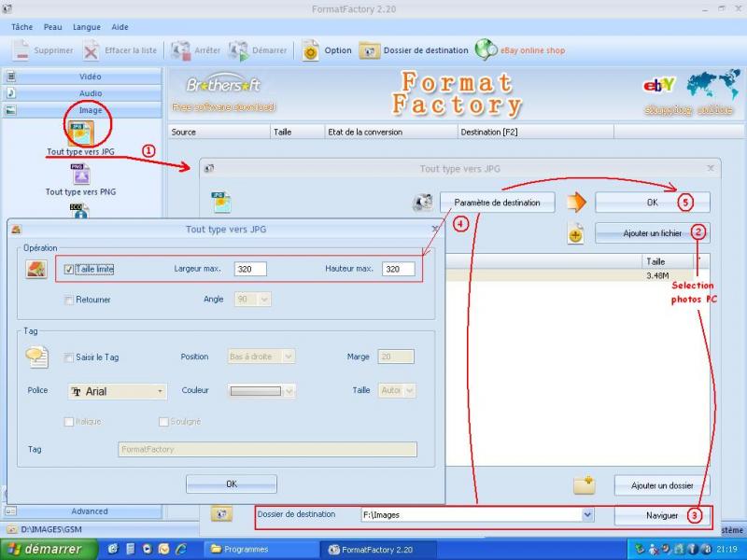Click the Destination [F2] column header
Image resolution: width=747 pixels, height=560 pixels.
pos(535,132)
